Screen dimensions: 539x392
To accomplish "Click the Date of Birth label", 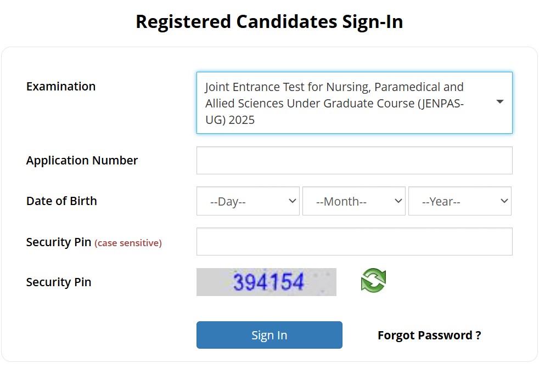I will [x=61, y=201].
